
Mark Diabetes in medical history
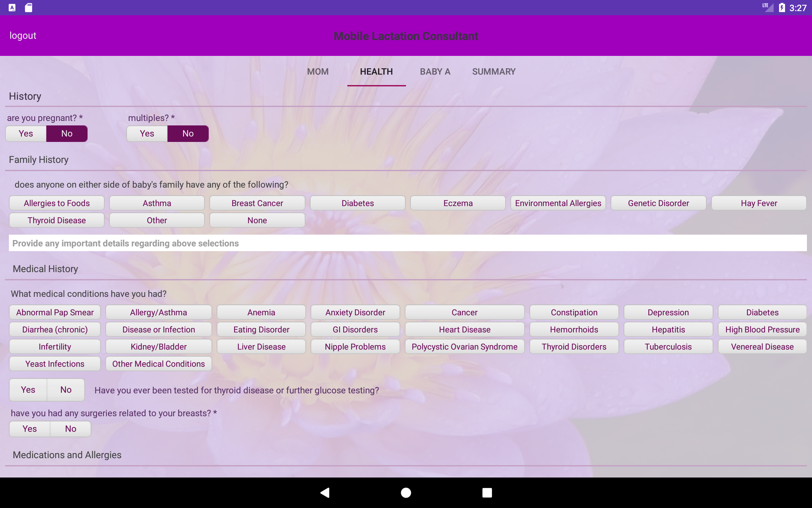762,312
